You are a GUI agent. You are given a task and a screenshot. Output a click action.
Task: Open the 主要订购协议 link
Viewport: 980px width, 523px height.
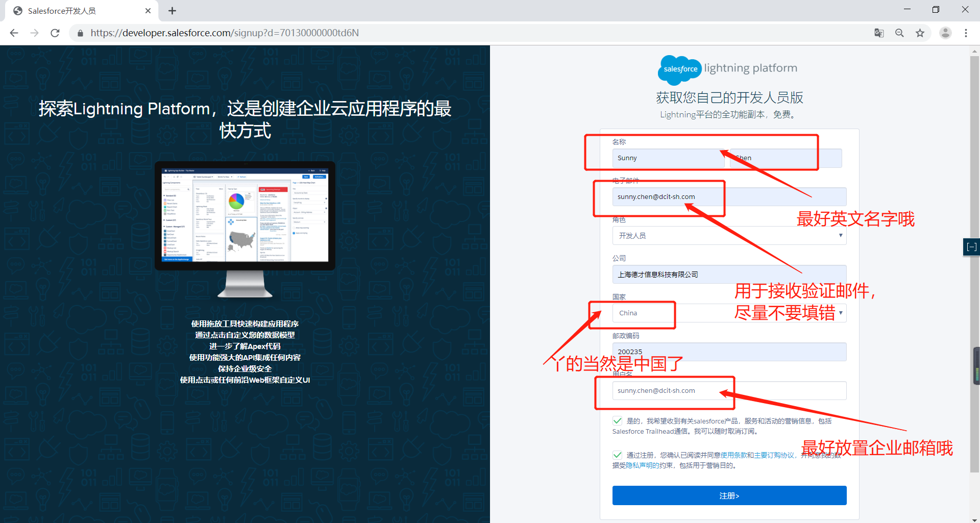tap(774, 455)
